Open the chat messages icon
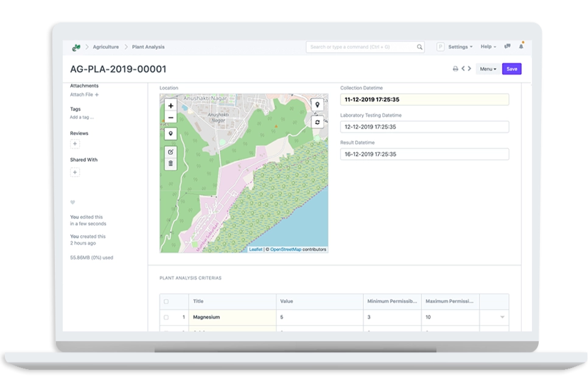588x377 pixels. [x=508, y=46]
